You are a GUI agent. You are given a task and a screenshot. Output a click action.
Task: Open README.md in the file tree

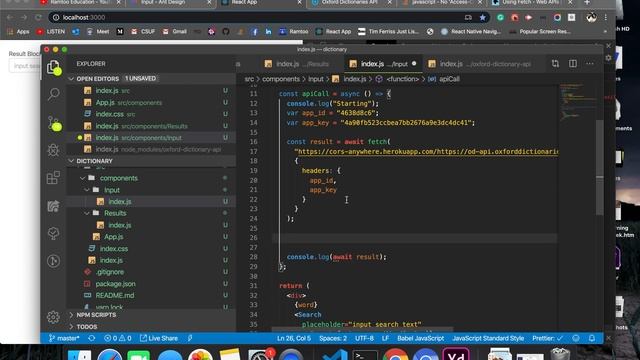(151, 295)
